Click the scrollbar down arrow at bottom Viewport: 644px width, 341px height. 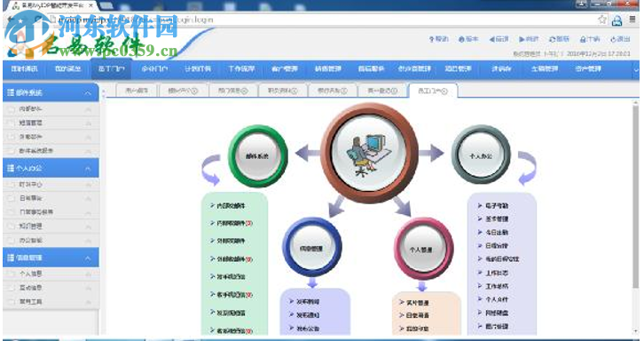(x=636, y=331)
